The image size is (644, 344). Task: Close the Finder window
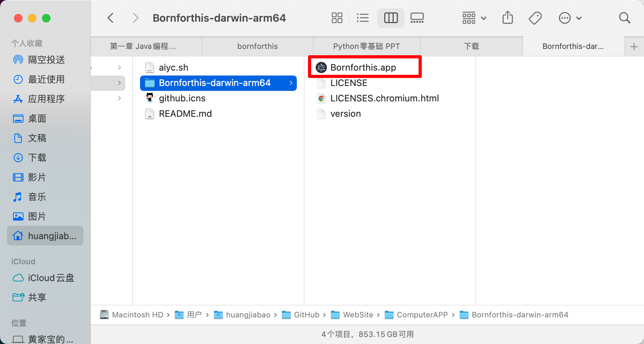(18, 18)
